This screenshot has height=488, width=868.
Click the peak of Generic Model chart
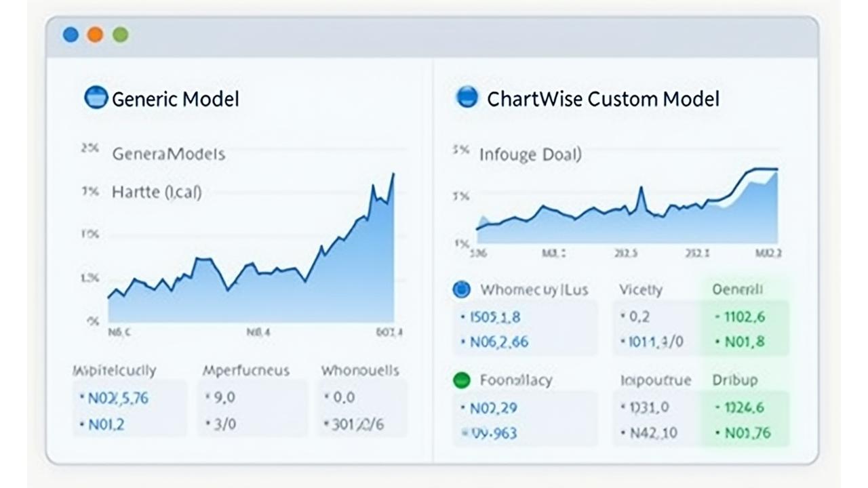tap(392, 174)
